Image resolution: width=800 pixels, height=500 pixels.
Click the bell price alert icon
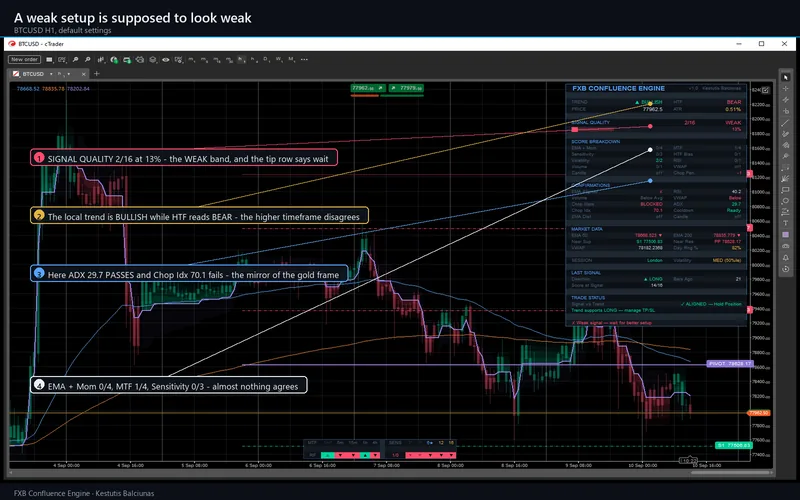(x=786, y=258)
